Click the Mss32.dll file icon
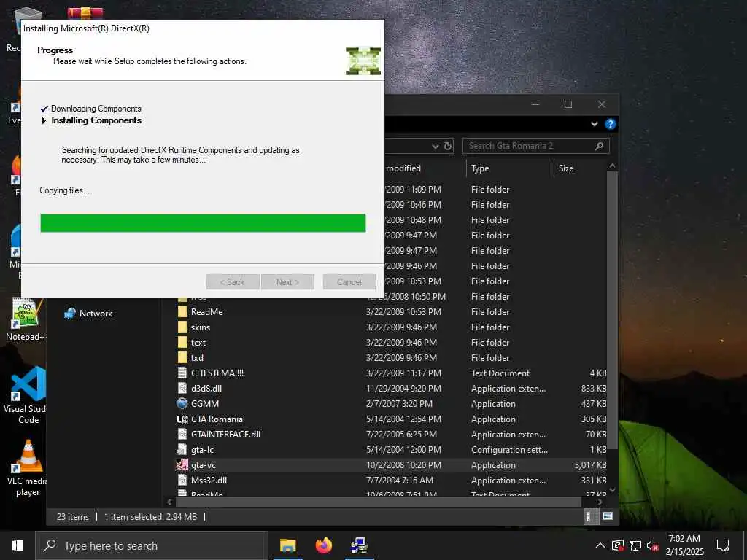Screen dimensions: 747x560 (x=182, y=480)
